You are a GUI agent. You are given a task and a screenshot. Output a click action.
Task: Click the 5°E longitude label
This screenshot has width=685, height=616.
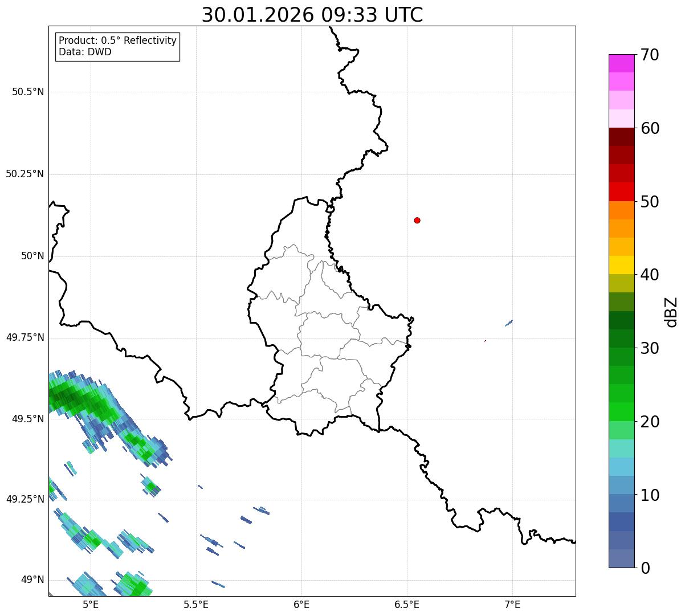point(91,605)
